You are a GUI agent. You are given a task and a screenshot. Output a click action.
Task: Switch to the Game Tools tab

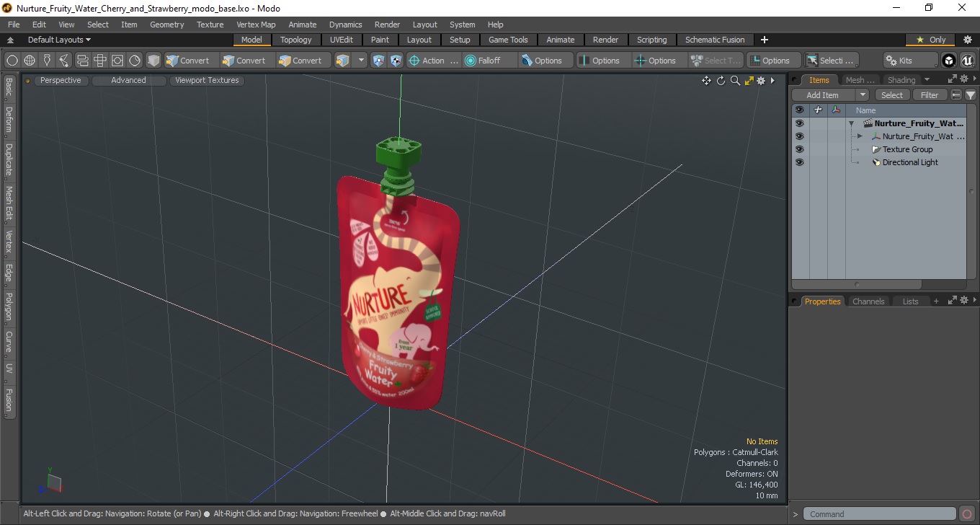508,40
